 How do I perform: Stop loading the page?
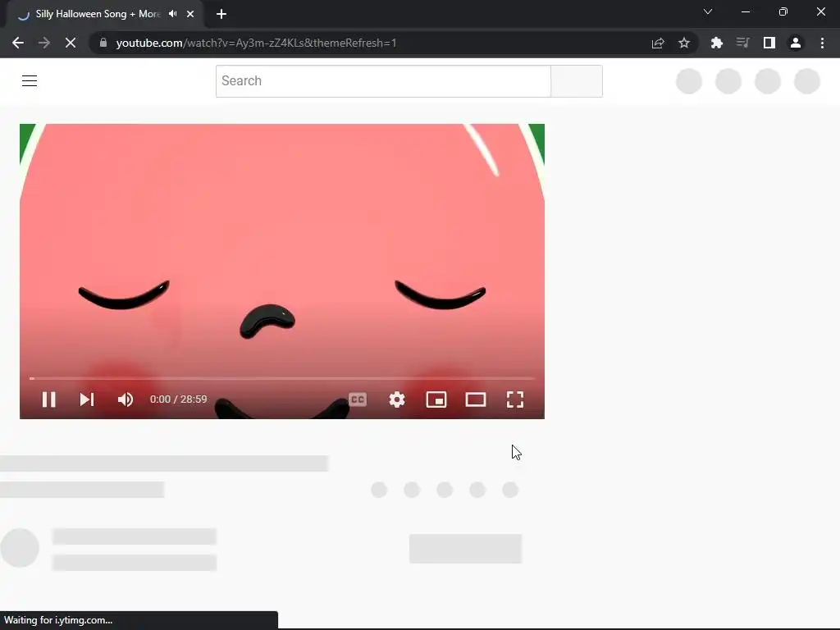(x=71, y=43)
